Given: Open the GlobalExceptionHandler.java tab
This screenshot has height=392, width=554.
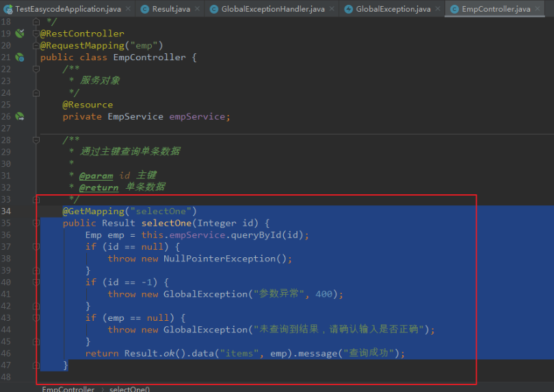Looking at the screenshot, I should 273,9.
